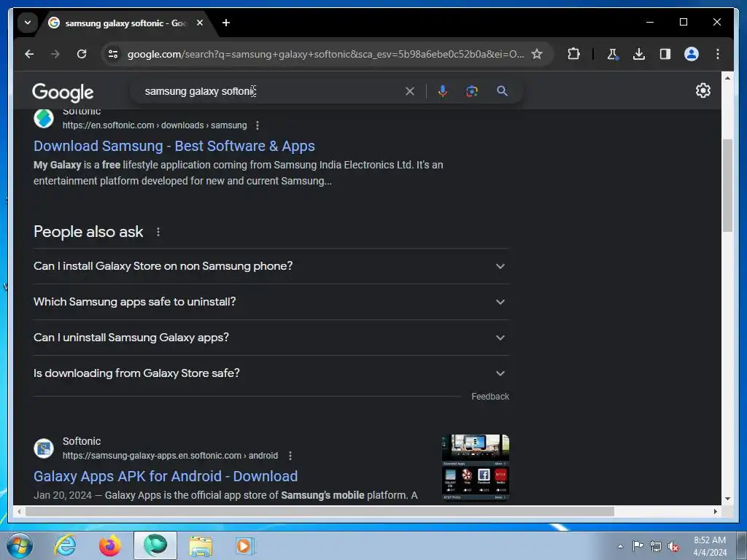Open the taskbar clock showing 8:52 AM

point(710,546)
